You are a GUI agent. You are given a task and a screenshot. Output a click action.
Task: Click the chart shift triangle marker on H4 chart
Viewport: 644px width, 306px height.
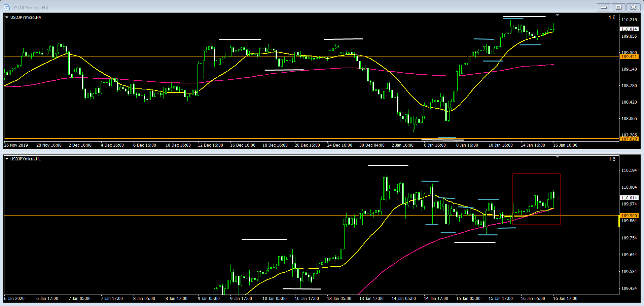pyautogui.click(x=558, y=15)
